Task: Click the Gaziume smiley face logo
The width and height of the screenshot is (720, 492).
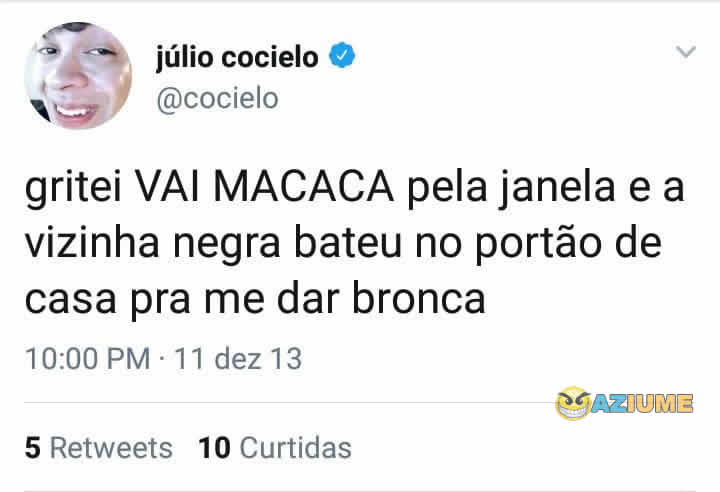Action: pos(573,403)
